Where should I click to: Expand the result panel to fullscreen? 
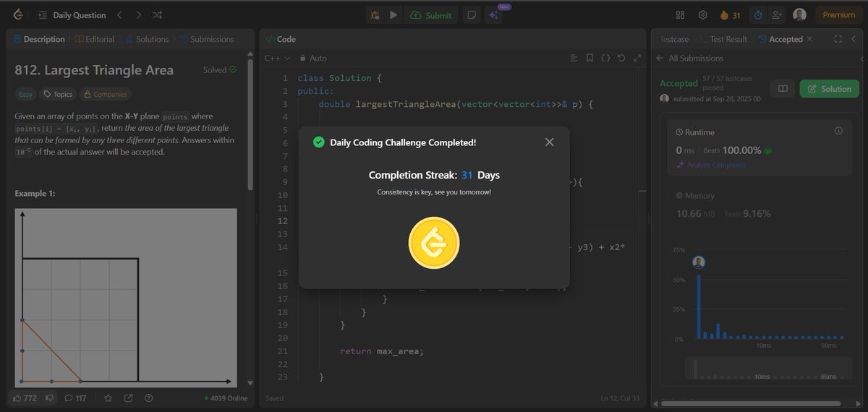point(838,39)
